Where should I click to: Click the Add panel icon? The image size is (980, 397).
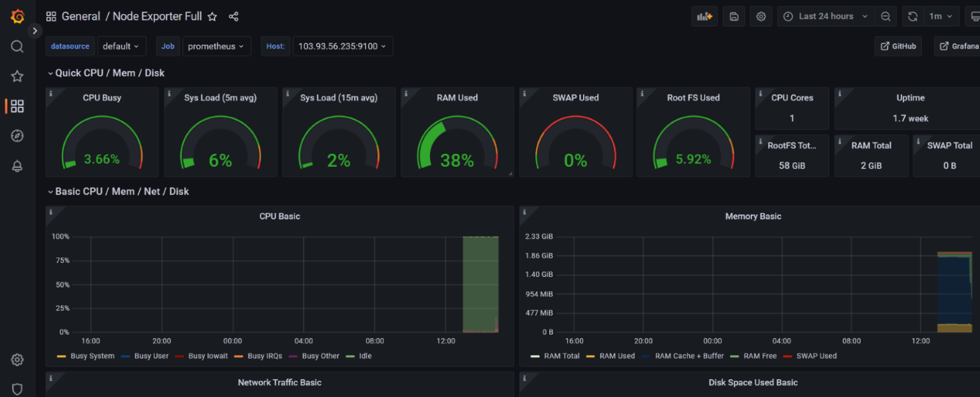704,17
